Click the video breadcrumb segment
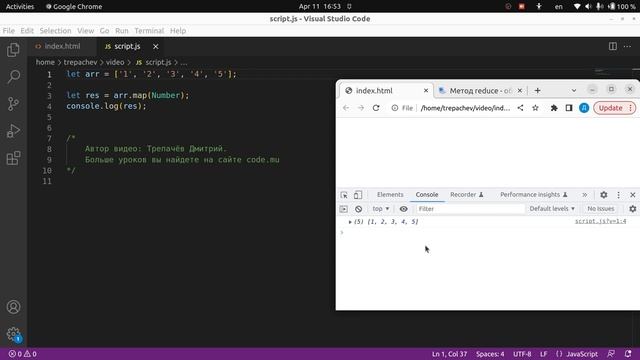 [x=115, y=62]
